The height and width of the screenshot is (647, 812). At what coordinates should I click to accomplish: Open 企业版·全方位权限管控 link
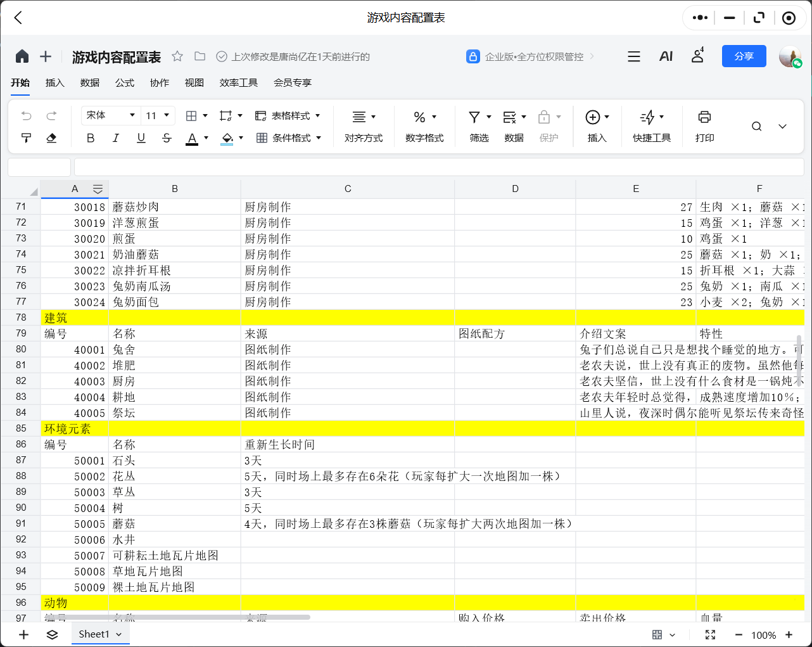pyautogui.click(x=530, y=56)
